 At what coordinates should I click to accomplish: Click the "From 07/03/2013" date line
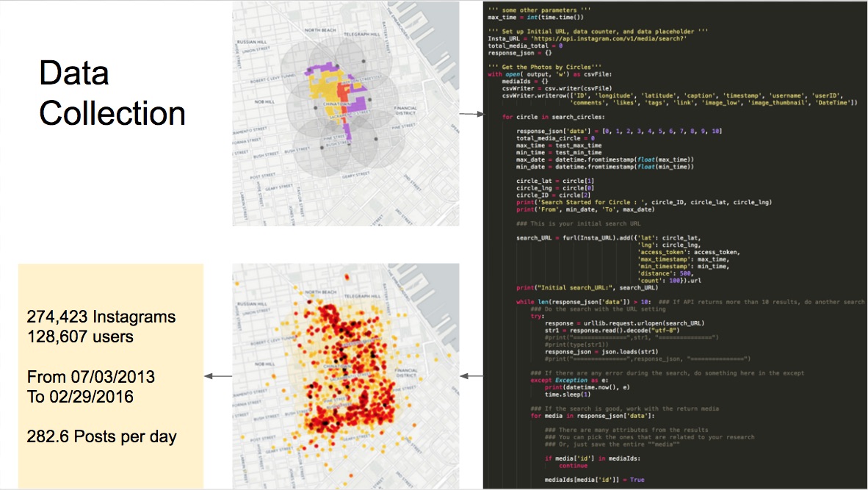click(x=91, y=376)
